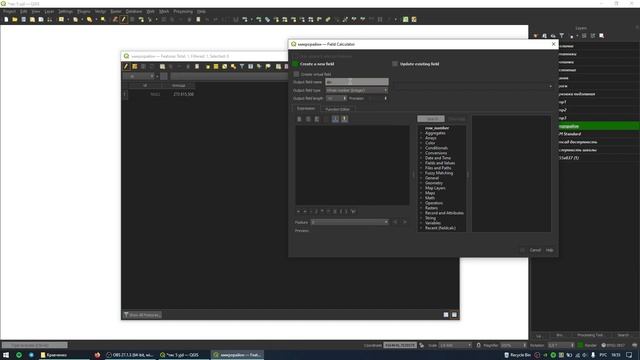The image size is (640, 360).
Task: Click the Help button in Field Calculator
Action: 549,250
